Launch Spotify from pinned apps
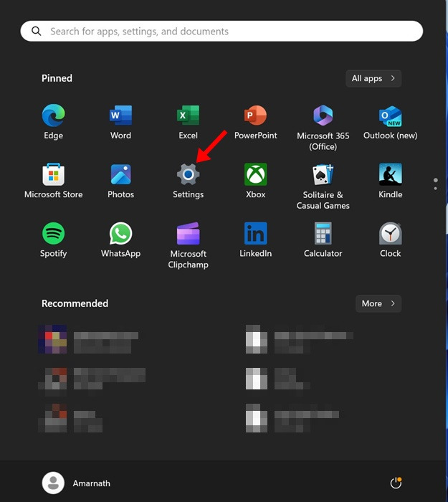 [x=54, y=240]
